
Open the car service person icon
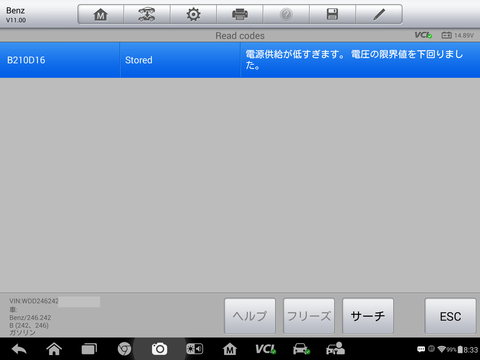pyautogui.click(x=335, y=349)
